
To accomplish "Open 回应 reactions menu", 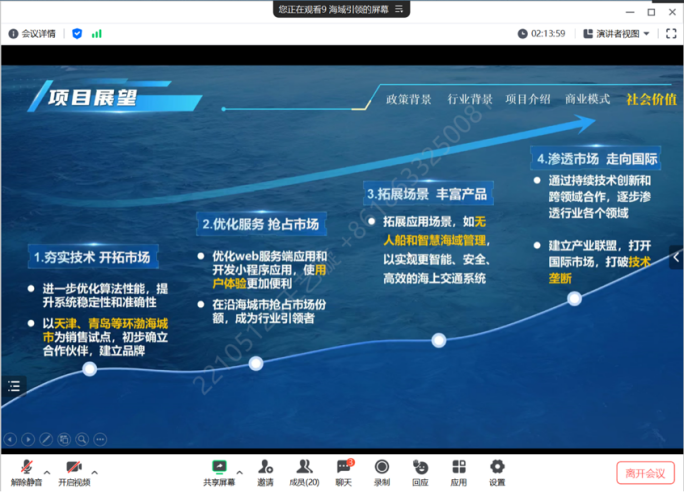I will pos(420,471).
